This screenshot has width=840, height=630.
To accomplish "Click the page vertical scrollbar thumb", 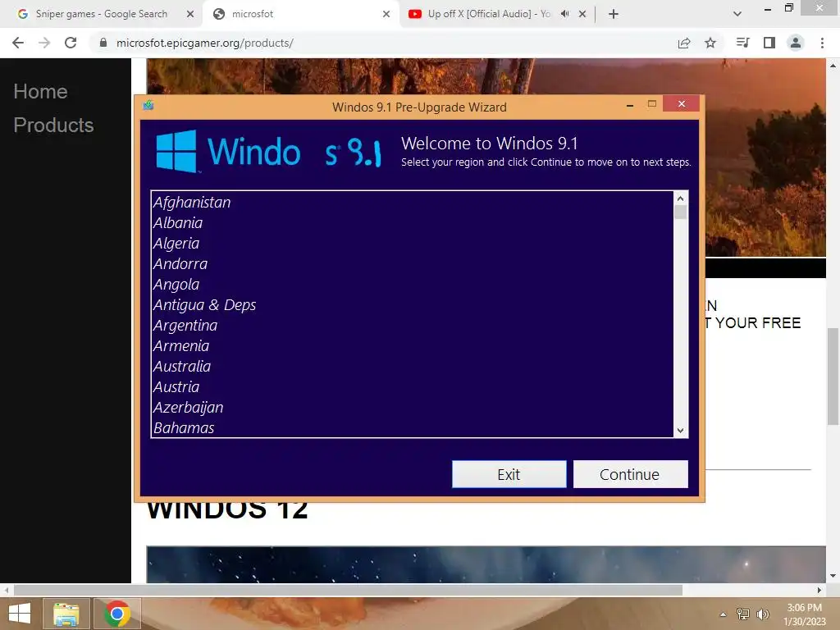I will [x=833, y=376].
